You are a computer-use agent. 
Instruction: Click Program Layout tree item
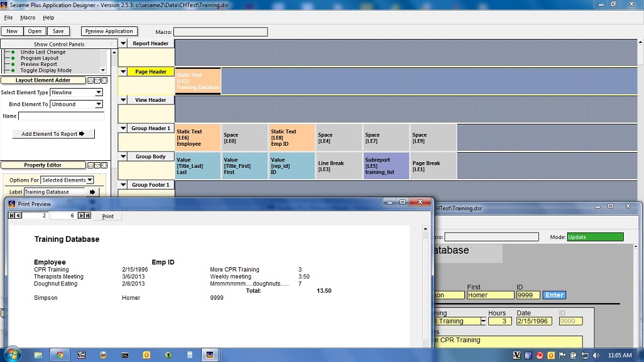pyautogui.click(x=40, y=58)
